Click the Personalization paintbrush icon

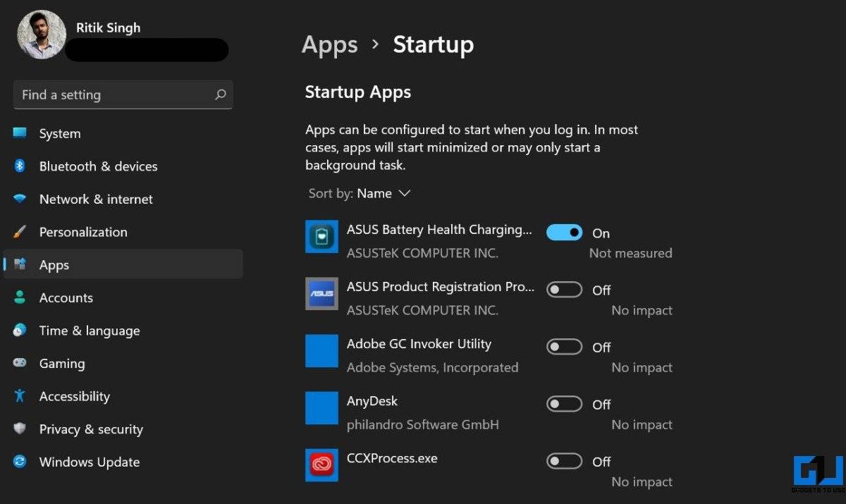pyautogui.click(x=20, y=232)
